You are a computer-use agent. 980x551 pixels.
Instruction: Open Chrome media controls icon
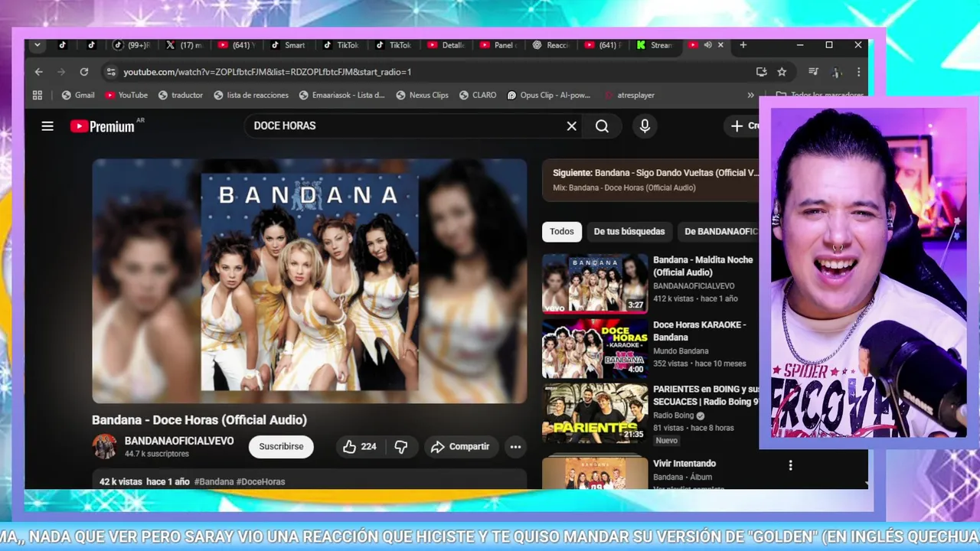(813, 72)
